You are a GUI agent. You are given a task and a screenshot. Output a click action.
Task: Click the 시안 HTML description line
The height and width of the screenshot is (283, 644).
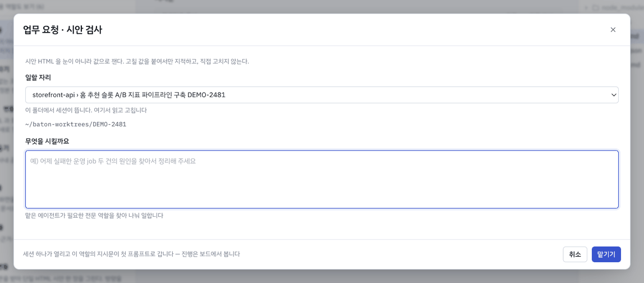[x=137, y=62]
